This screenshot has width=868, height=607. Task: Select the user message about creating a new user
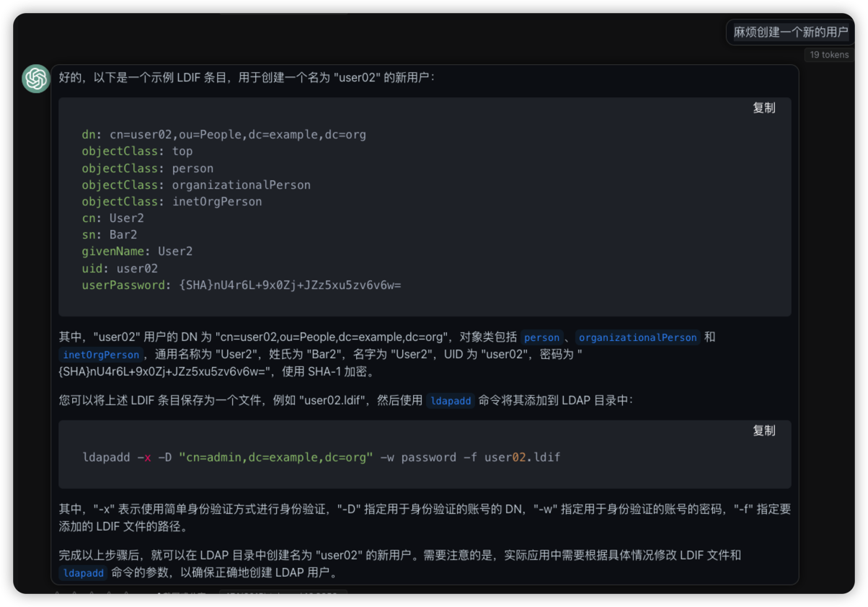[x=790, y=32]
